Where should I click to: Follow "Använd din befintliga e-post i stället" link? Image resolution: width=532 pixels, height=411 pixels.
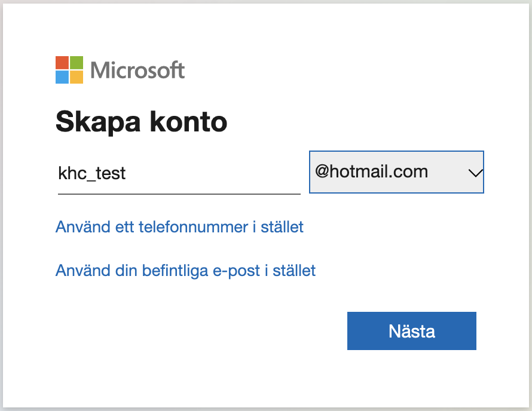pyautogui.click(x=185, y=271)
